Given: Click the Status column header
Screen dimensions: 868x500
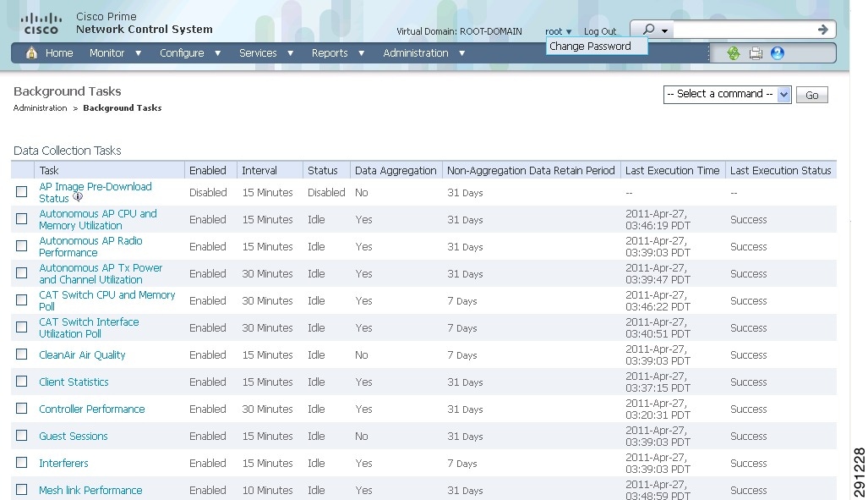Looking at the screenshot, I should (323, 170).
